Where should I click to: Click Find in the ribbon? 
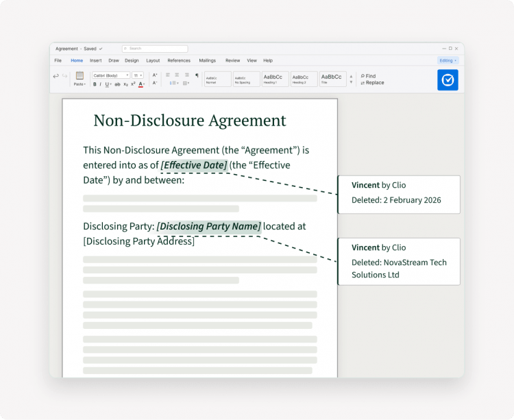[x=368, y=76]
